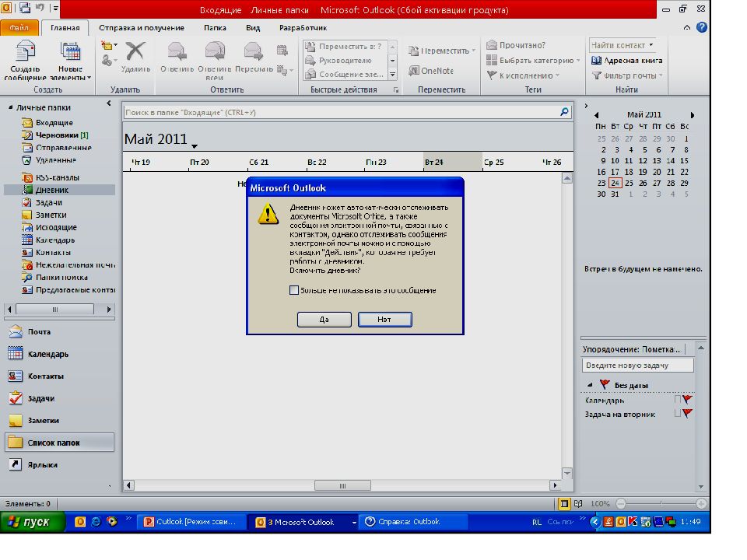Open the Разработчик ribbon tab
This screenshot has width=747, height=560.
(303, 28)
